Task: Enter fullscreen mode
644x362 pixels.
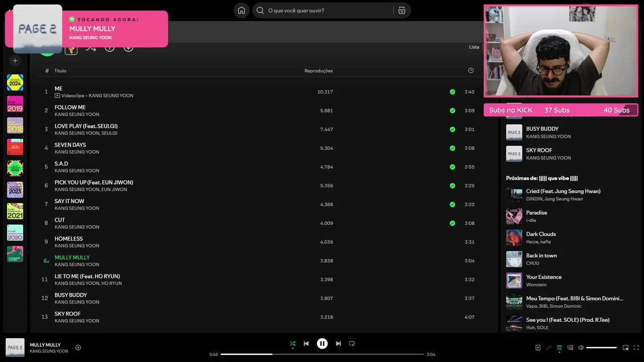Action: (636, 347)
